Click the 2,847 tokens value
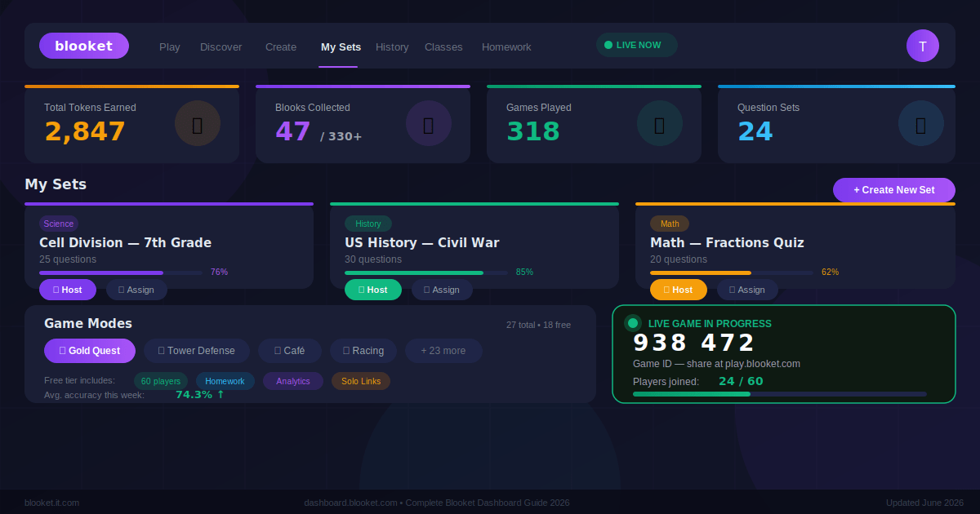 pos(85,131)
